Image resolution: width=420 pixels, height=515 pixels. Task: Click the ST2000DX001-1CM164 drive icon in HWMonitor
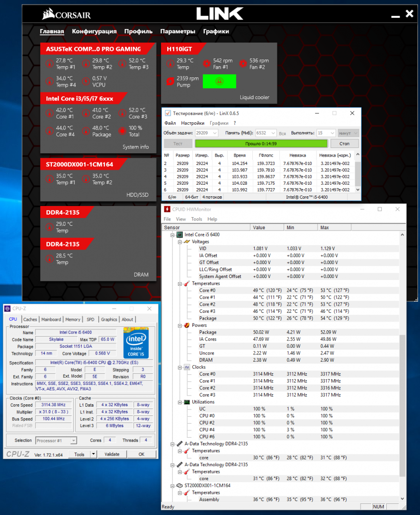coord(180,486)
